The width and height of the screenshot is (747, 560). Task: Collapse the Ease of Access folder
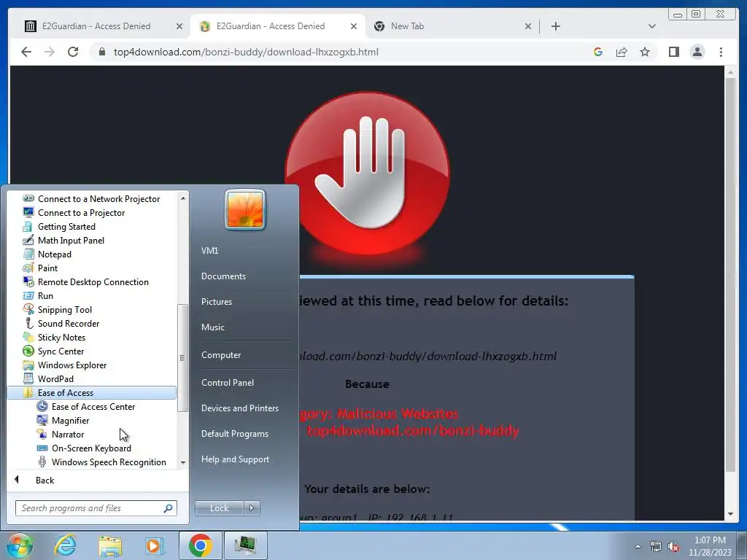coord(91,392)
